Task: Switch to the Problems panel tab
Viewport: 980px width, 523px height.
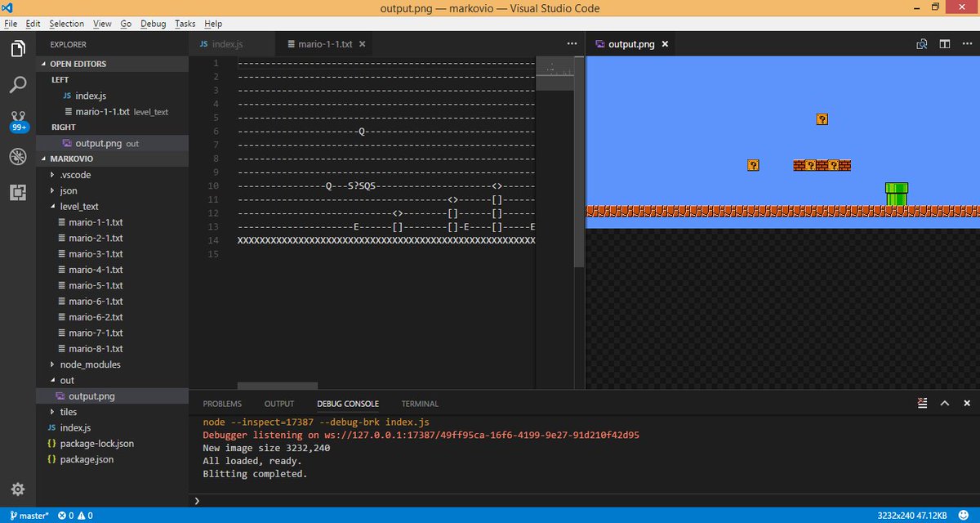Action: (x=222, y=404)
